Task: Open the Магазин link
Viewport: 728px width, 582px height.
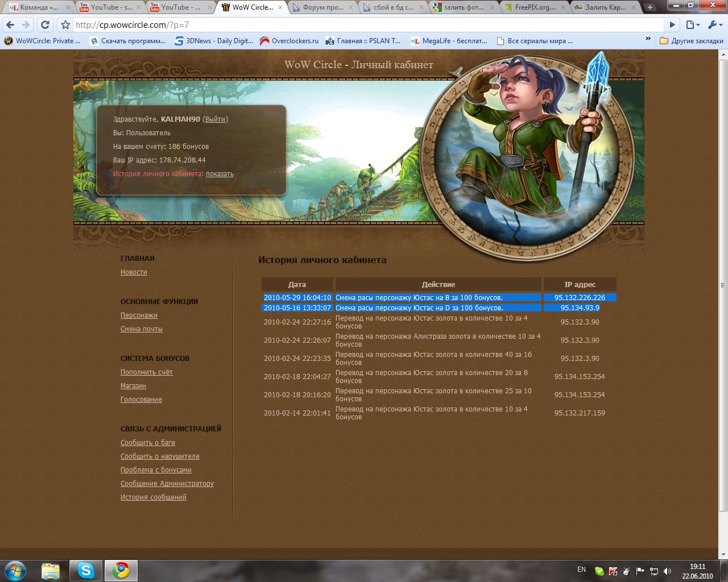Action: 133,386
